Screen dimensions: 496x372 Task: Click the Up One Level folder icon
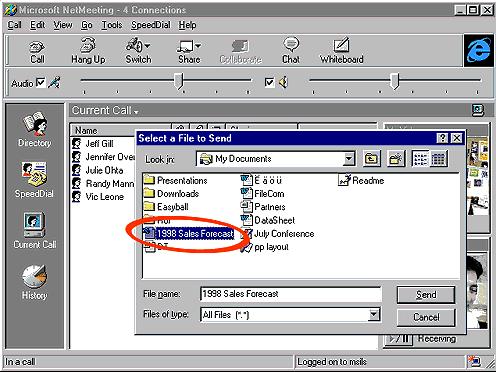pyautogui.click(x=371, y=159)
